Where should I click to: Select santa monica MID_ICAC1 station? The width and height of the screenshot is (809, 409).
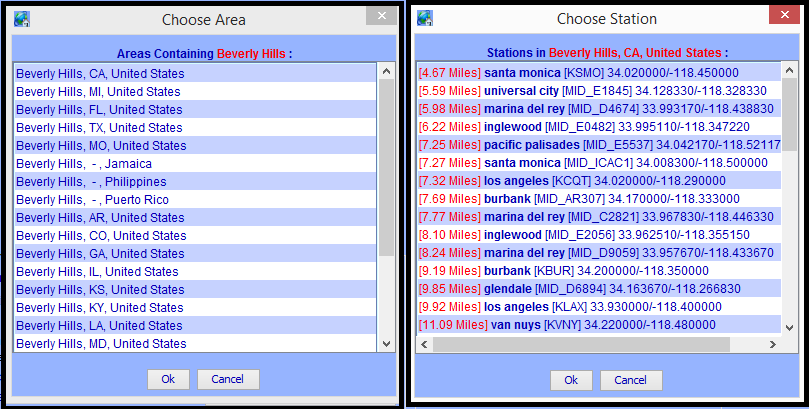[600, 163]
